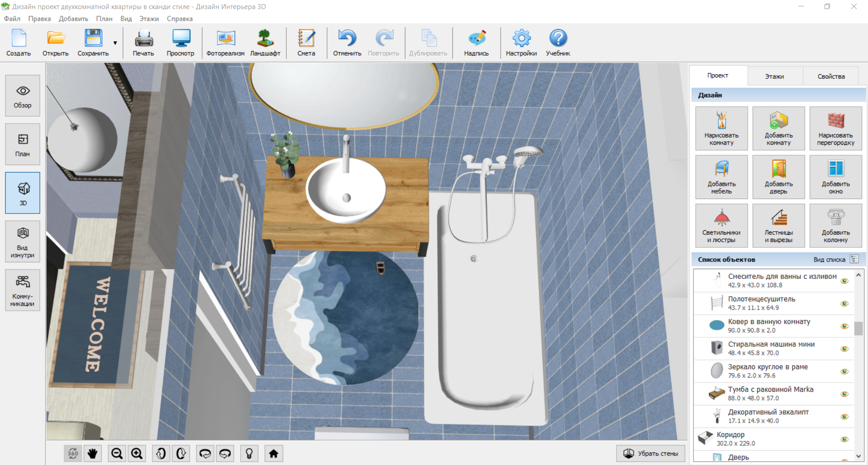The image size is (868, 465).
Task: Select Тумба с раковиной Marka in list
Action: (x=770, y=394)
